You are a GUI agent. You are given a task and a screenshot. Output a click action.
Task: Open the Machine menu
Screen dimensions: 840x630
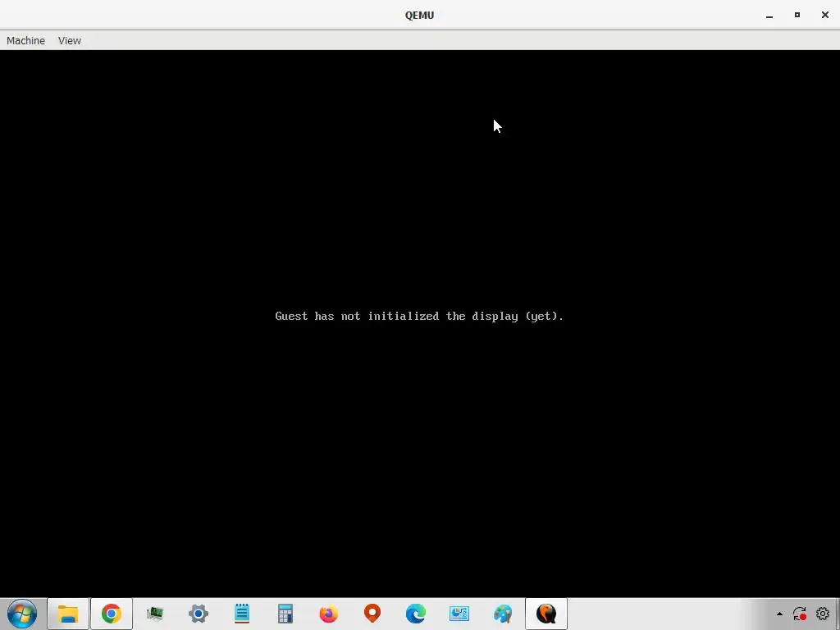25,41
